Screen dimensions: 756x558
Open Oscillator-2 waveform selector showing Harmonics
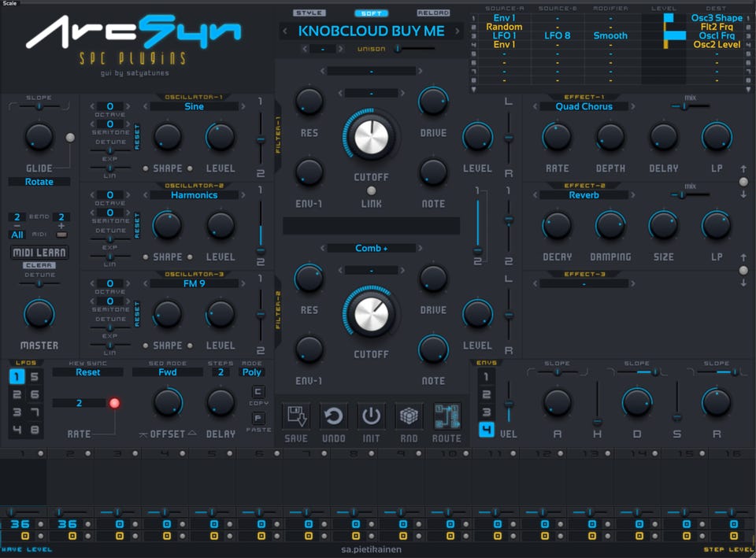pyautogui.click(x=194, y=195)
